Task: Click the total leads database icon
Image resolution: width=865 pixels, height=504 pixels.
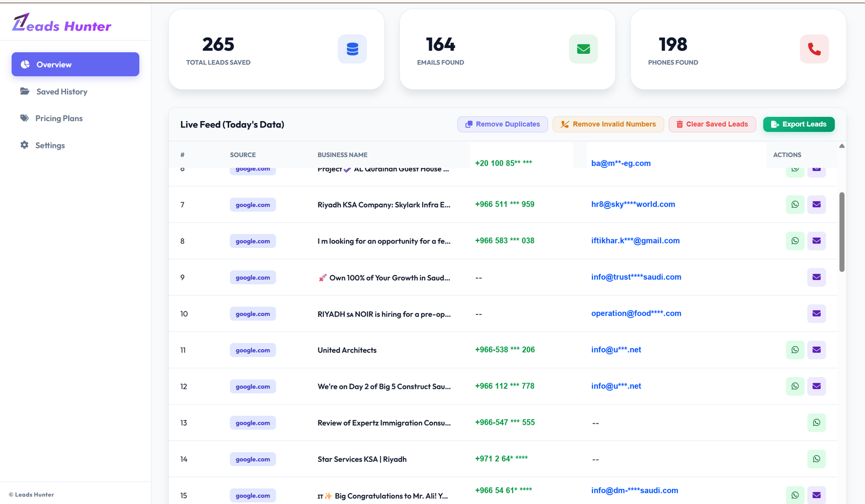Action: [352, 49]
